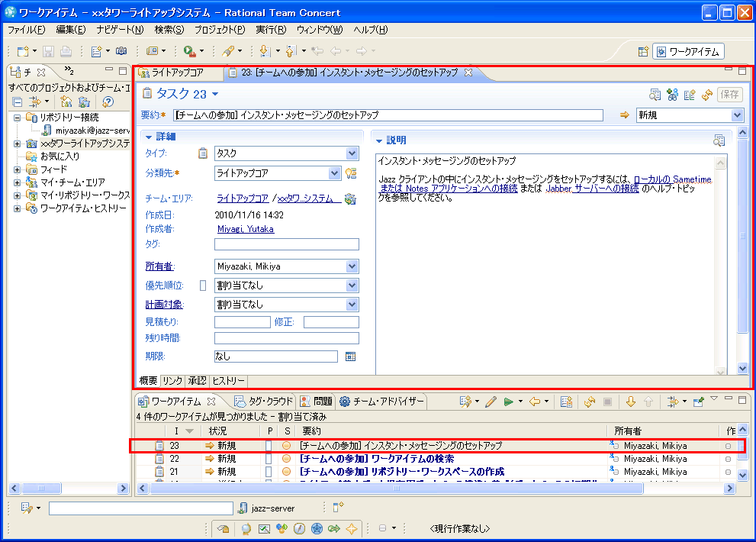Click the jazz-server icon in bottom bar
The image size is (756, 542).
pos(243,508)
